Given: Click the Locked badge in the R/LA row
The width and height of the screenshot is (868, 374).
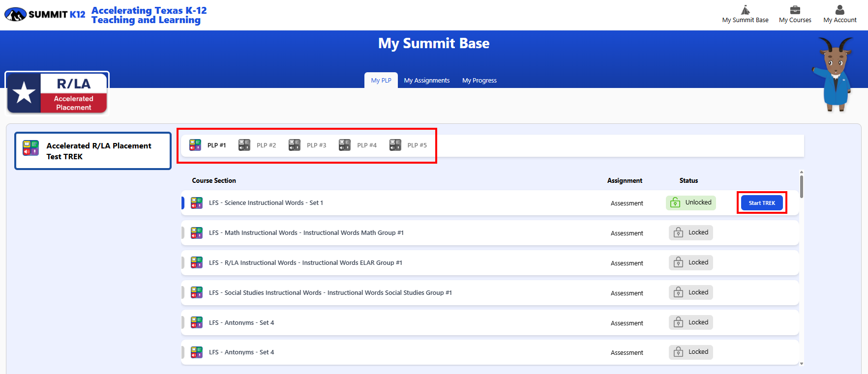Looking at the screenshot, I should (x=691, y=262).
